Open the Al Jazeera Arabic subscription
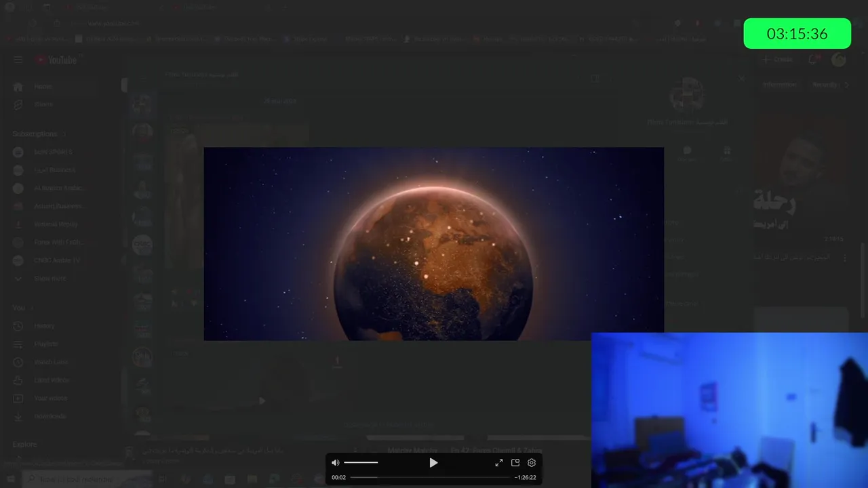 (59, 188)
